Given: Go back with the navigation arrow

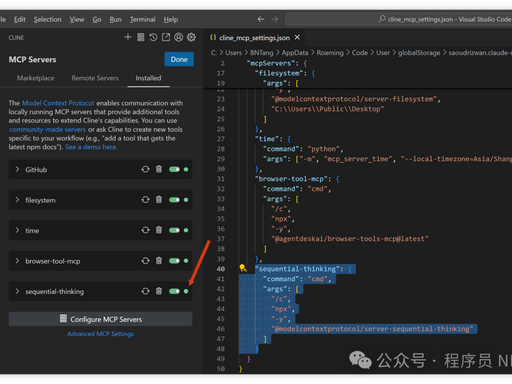Looking at the screenshot, I should click(261, 19).
